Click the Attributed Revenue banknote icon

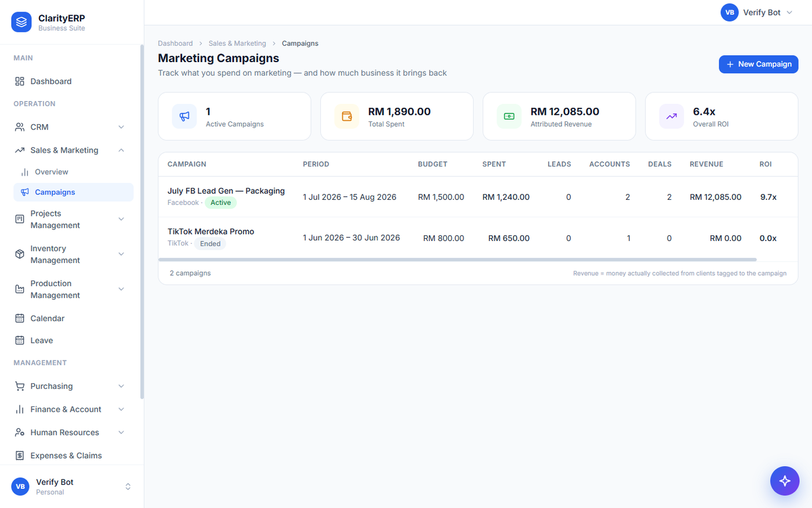click(509, 116)
